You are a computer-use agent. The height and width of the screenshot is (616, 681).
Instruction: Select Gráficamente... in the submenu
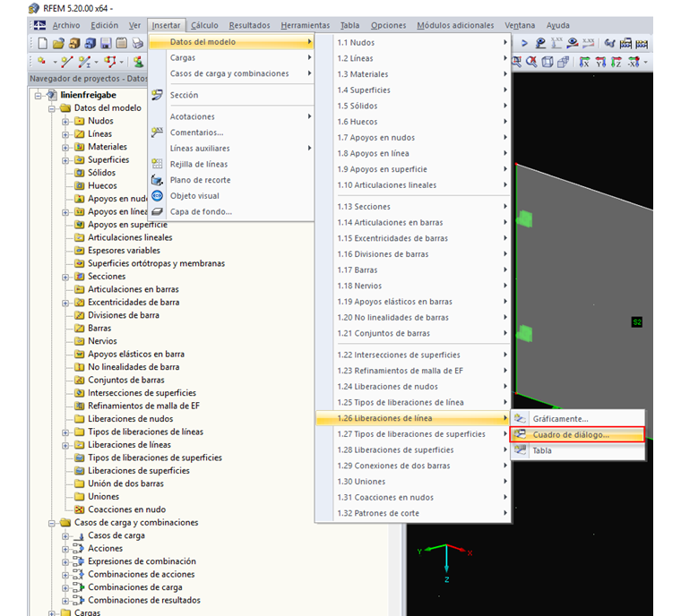560,419
